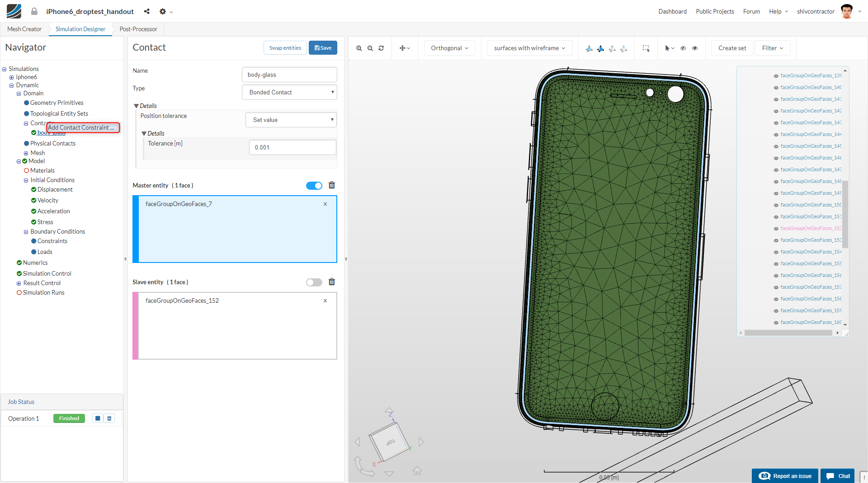The height and width of the screenshot is (483, 868).
Task: Click the show all eye icon in toolbar
Action: coord(695,48)
